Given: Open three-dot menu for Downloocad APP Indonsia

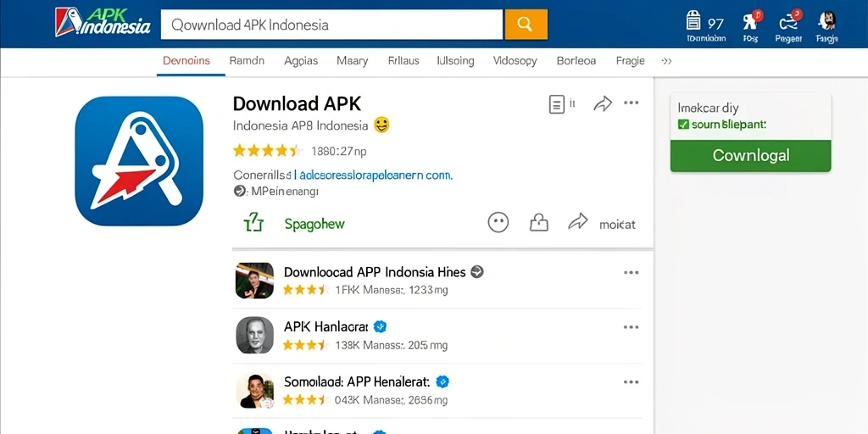Looking at the screenshot, I should click(x=631, y=272).
